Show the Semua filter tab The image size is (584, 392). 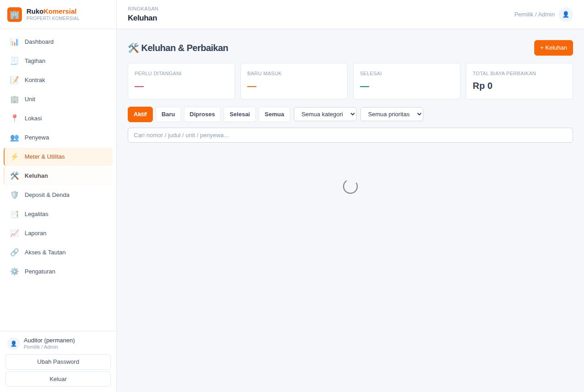274,114
